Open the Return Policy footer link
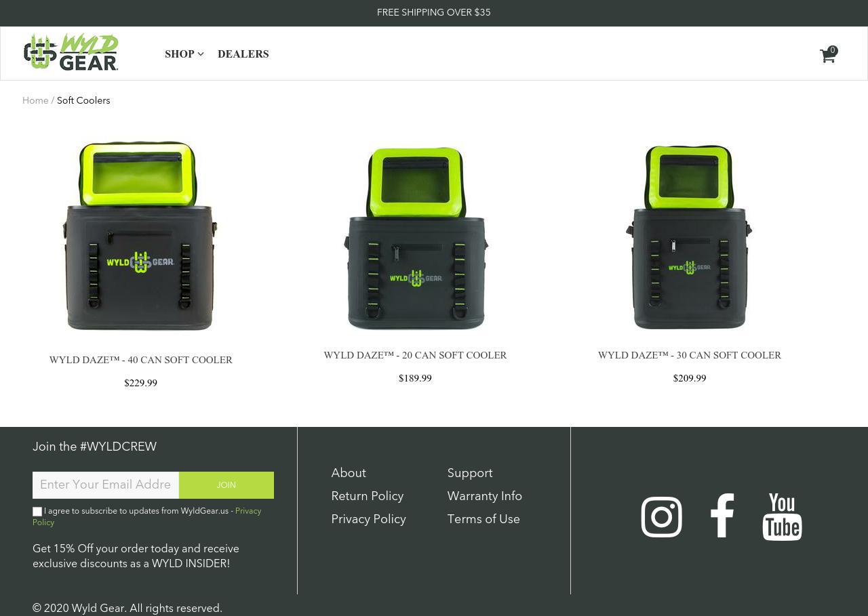Screen dimensions: 868x616 click(x=367, y=496)
